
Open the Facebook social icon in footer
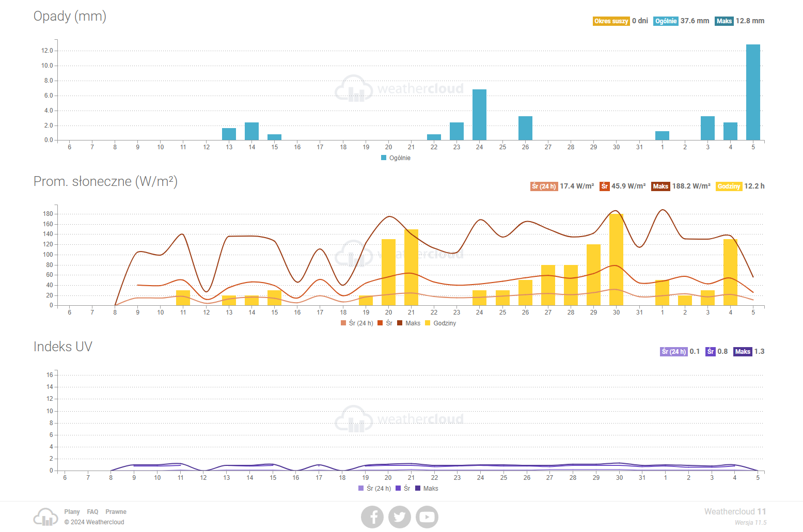(x=372, y=517)
